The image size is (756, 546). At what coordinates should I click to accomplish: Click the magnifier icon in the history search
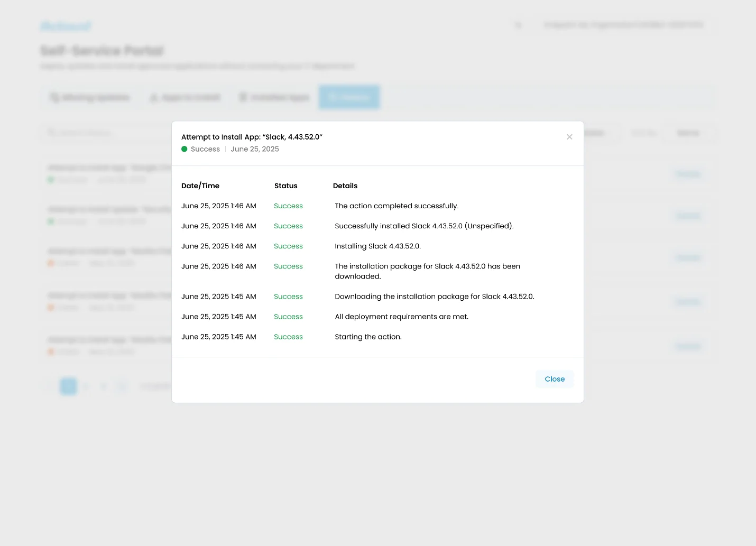[x=52, y=133]
